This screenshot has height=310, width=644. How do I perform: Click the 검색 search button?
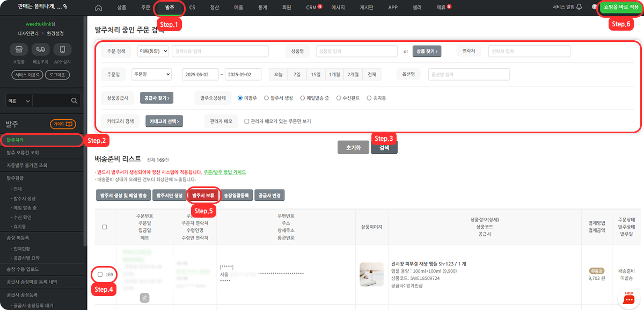point(384,148)
